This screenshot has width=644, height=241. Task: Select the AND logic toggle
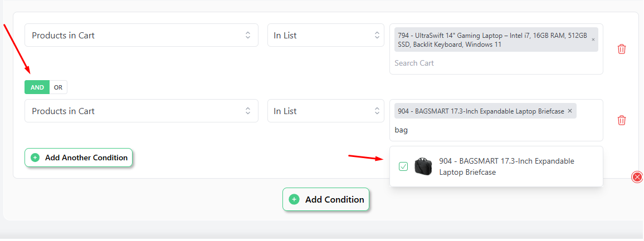37,87
